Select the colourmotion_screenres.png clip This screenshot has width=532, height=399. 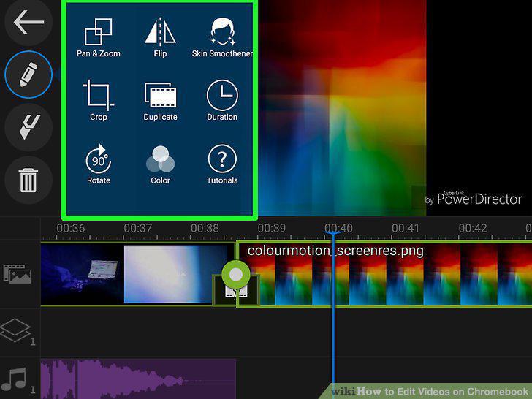(x=384, y=274)
